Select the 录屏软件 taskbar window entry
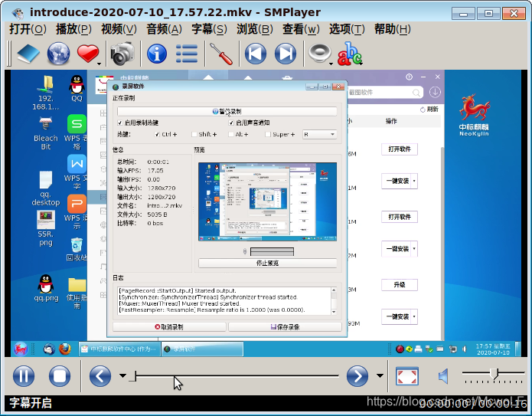Image resolution: width=532 pixels, height=416 pixels. (x=203, y=349)
